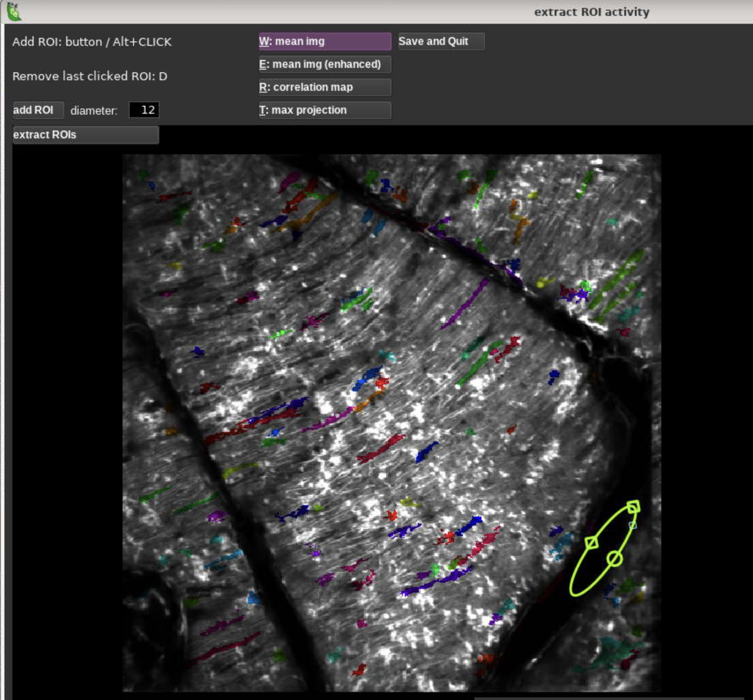The height and width of the screenshot is (700, 753).
Task: Click the top diamond handle of yellow ellipse
Action: coord(634,506)
